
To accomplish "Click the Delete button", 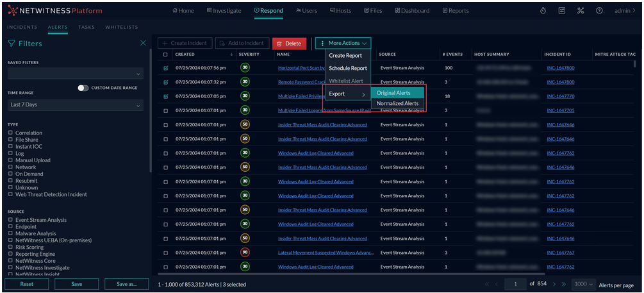I will point(289,43).
